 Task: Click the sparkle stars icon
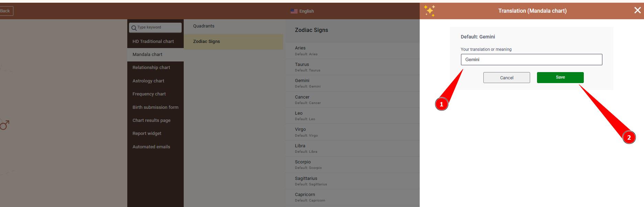click(x=429, y=11)
